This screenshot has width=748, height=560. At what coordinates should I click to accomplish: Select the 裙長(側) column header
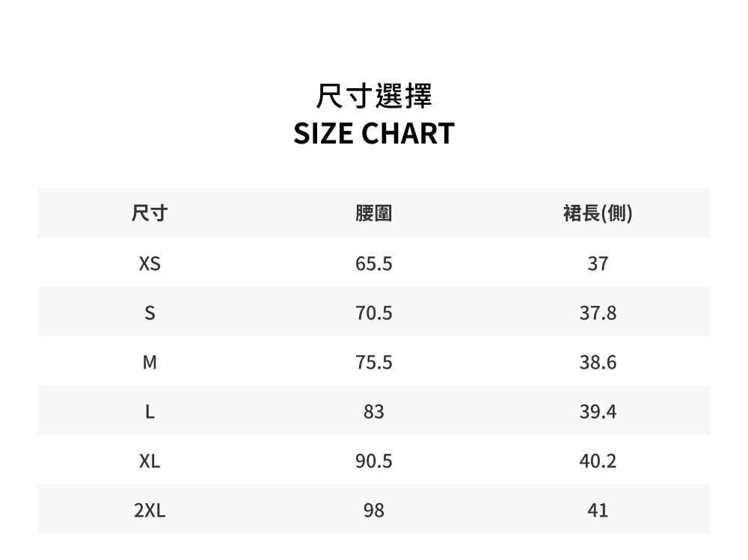pyautogui.click(x=598, y=213)
